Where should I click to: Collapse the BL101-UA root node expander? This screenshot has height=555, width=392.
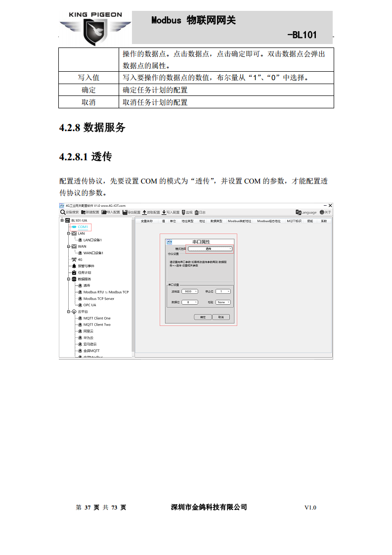(62, 220)
